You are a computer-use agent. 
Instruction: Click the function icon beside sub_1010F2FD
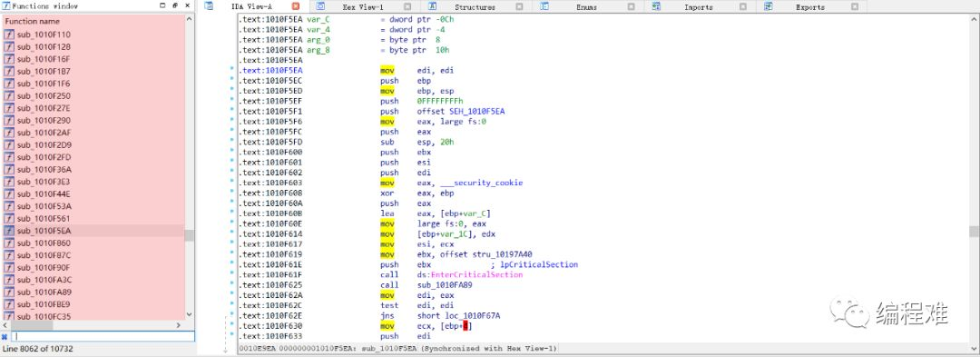9,157
